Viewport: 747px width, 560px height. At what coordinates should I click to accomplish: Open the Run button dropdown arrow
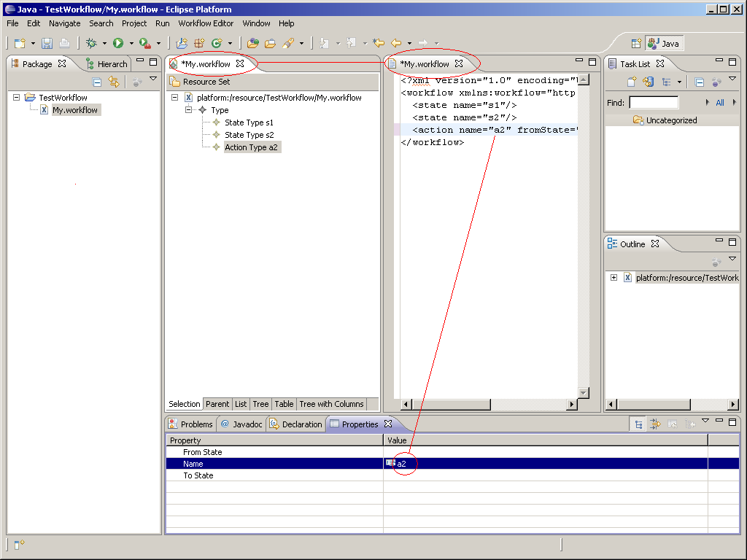coord(131,44)
